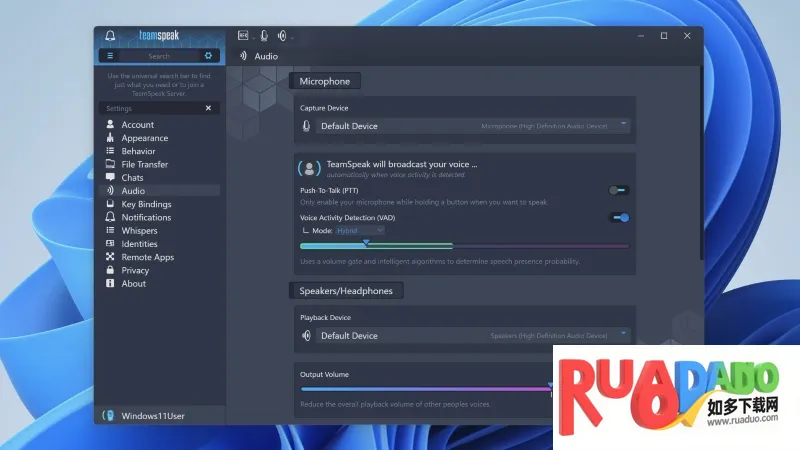
Task: Open the notifications bell icon
Action: (x=110, y=35)
